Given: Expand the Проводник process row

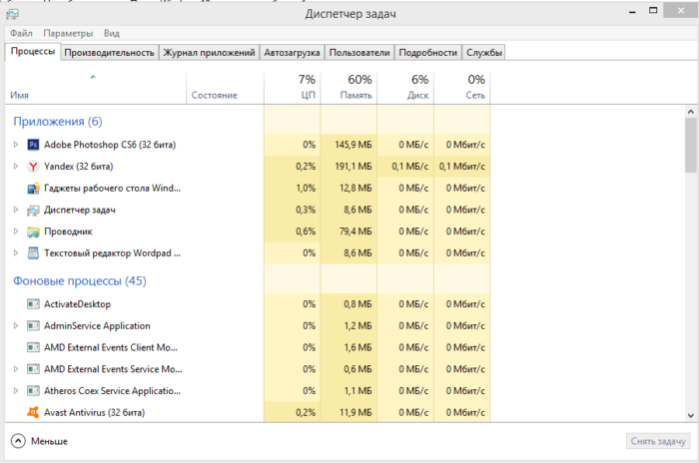Looking at the screenshot, I should pyautogui.click(x=16, y=231).
